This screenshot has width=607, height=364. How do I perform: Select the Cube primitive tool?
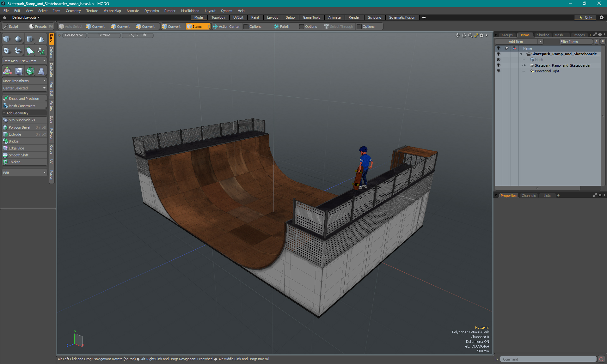(x=7, y=39)
